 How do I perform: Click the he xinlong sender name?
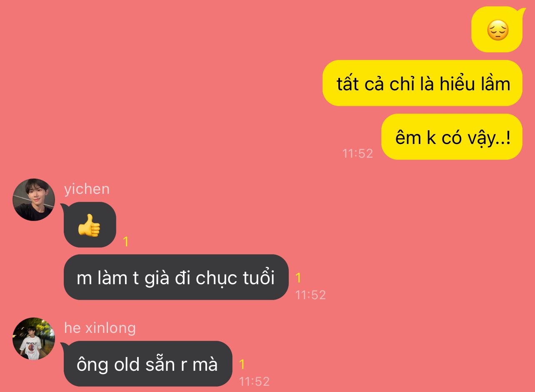(x=100, y=328)
